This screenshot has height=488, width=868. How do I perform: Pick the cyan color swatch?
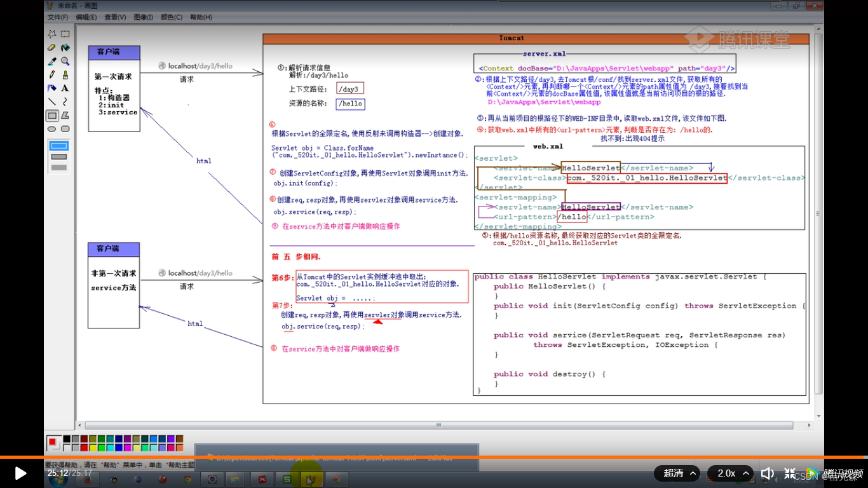111,448
